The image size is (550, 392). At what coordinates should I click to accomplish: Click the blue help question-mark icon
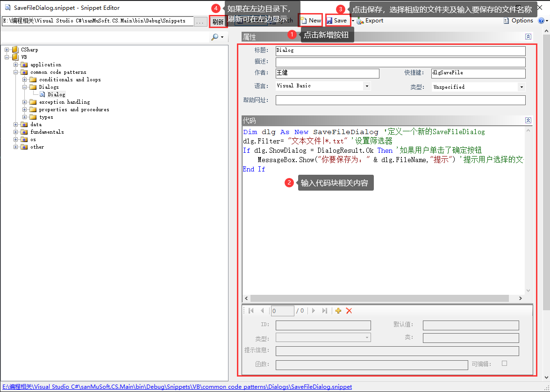pyautogui.click(x=541, y=21)
